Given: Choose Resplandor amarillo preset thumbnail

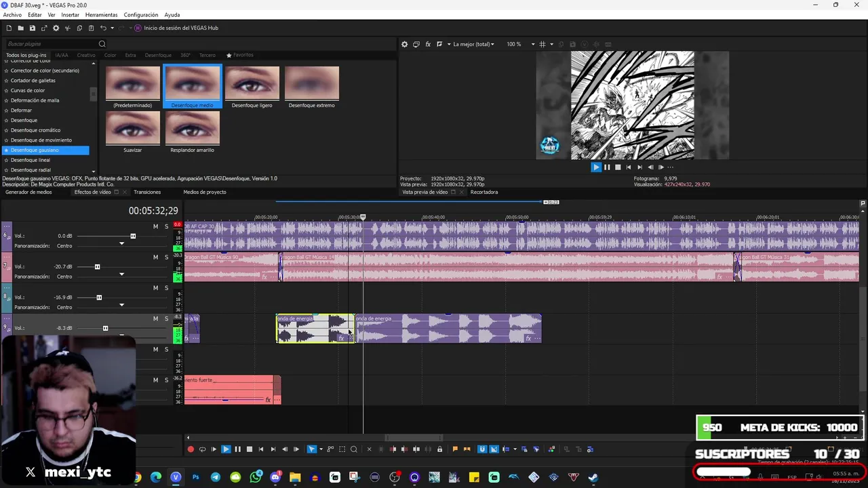Looking at the screenshot, I should pos(192,131).
